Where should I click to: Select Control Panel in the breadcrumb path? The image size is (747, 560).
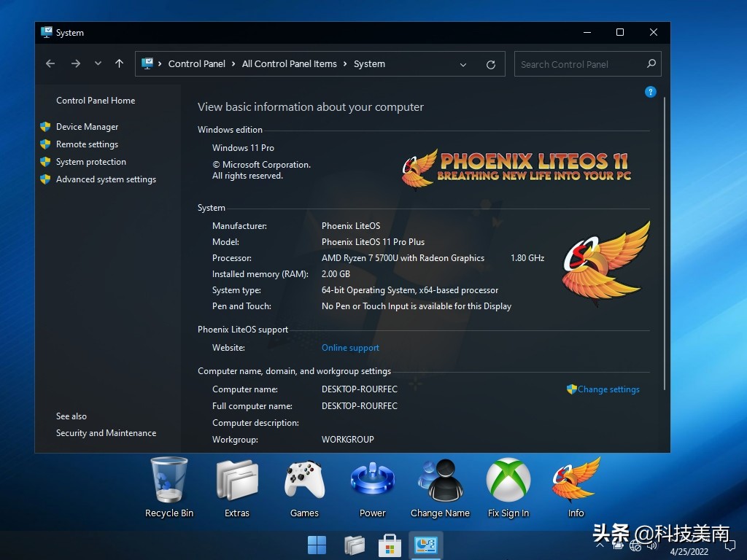click(196, 64)
